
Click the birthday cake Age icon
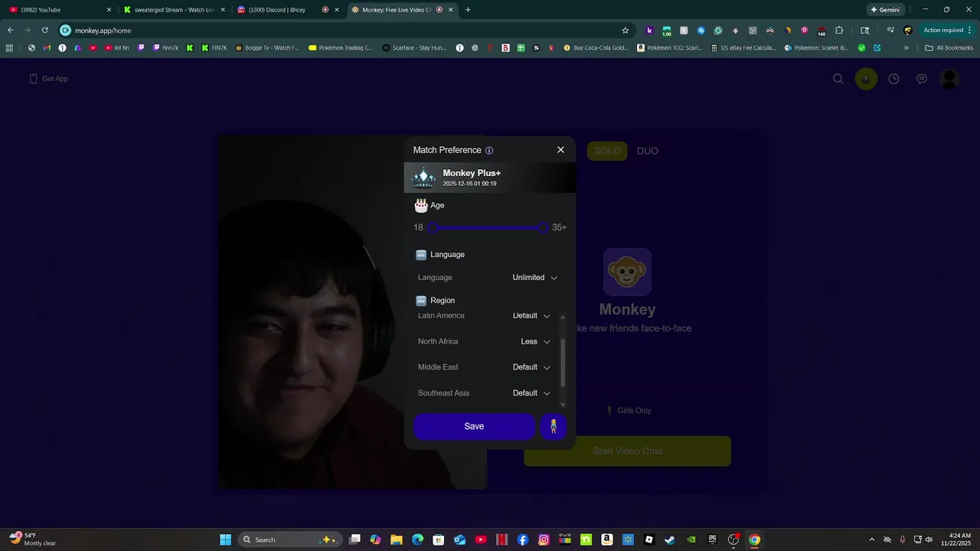click(421, 205)
